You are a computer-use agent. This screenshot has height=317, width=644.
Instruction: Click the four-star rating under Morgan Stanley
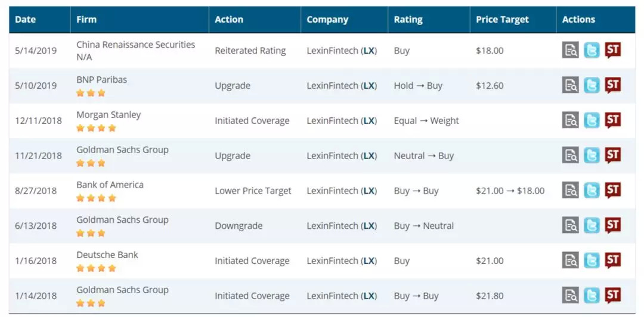coord(96,128)
